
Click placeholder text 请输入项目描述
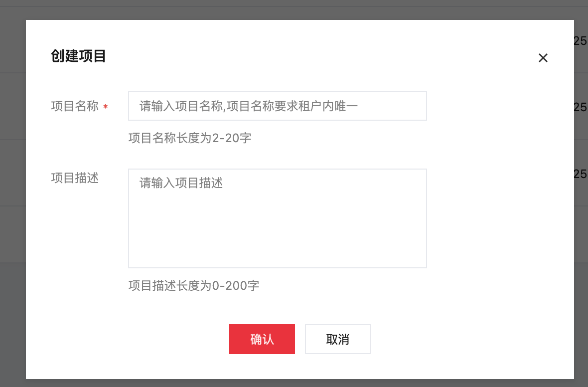pyautogui.click(x=181, y=183)
